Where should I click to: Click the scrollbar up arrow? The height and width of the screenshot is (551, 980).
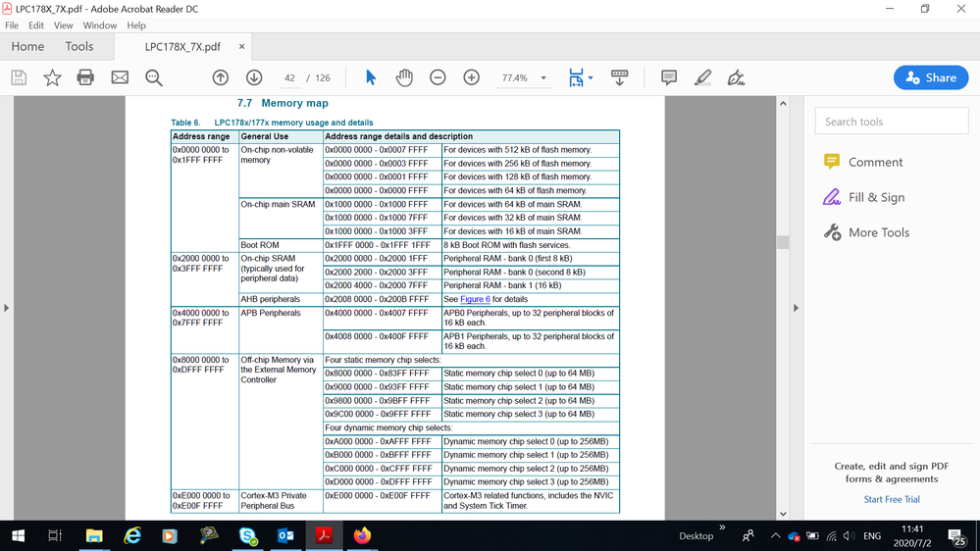click(783, 103)
